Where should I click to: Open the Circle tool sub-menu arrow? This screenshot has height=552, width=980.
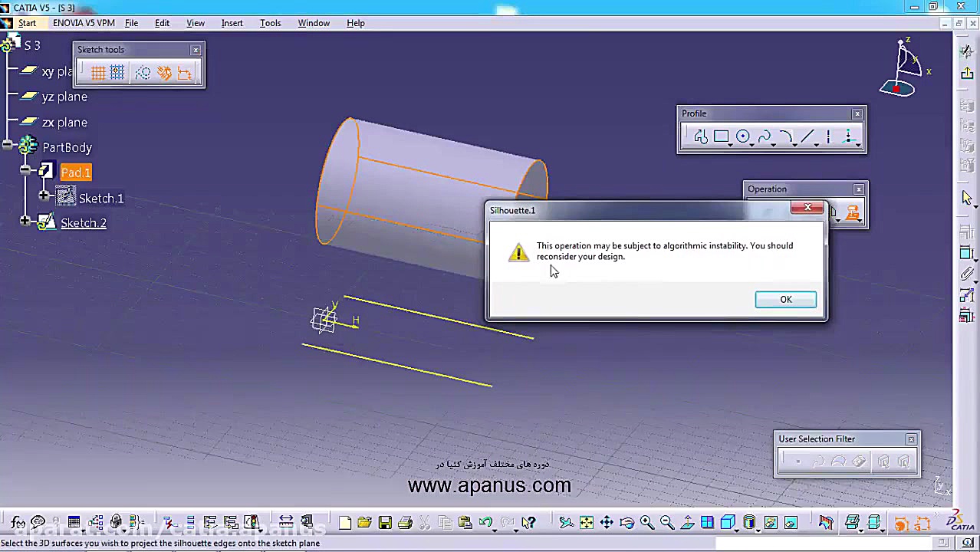752,144
